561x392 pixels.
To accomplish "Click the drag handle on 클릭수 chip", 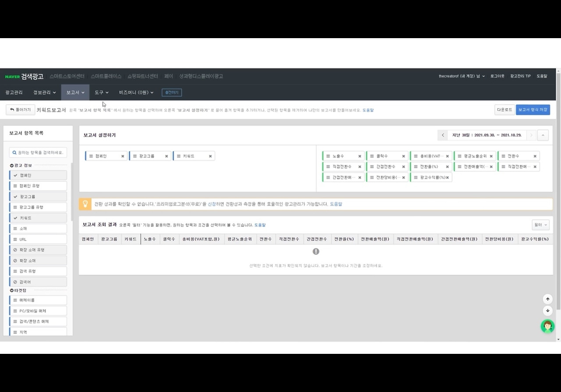I will pos(372,156).
